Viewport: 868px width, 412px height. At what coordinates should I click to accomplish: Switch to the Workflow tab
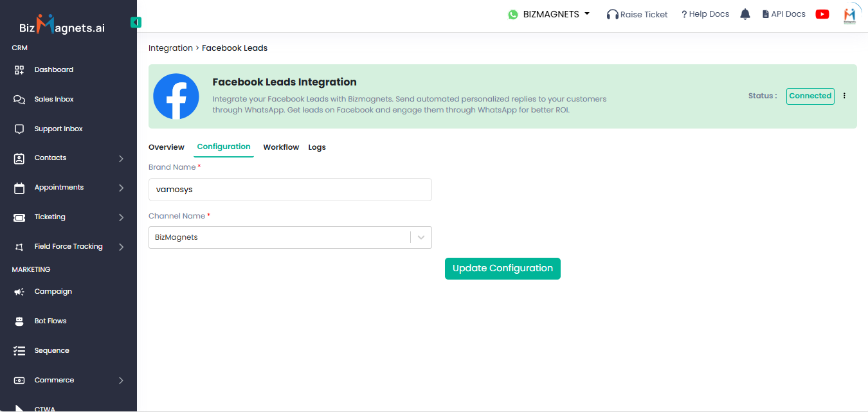click(x=281, y=147)
